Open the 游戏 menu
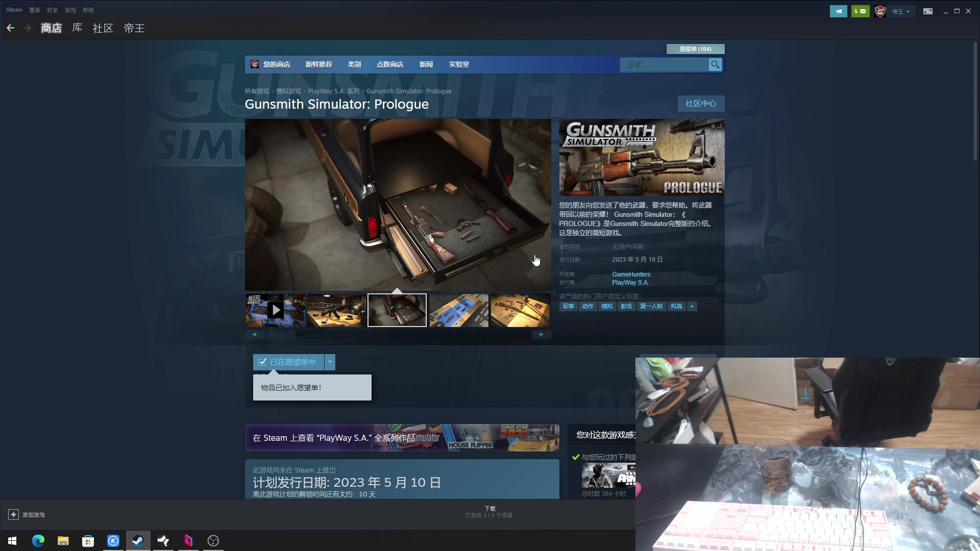 70,10
